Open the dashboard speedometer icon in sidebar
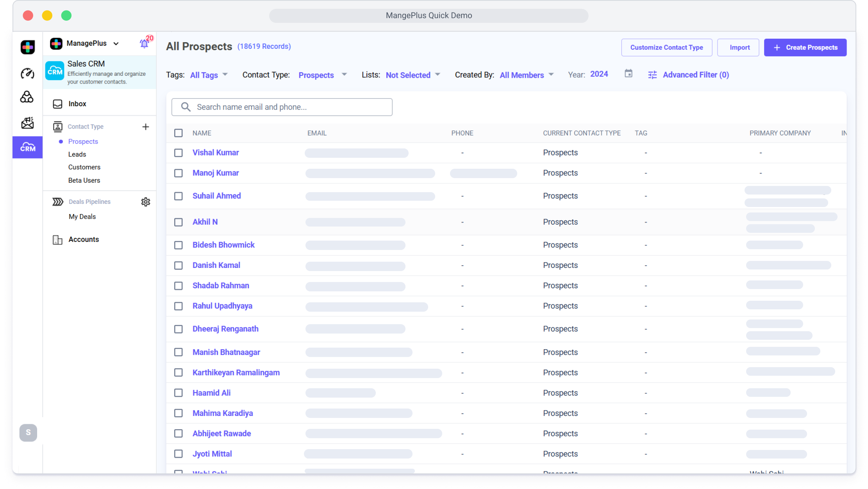Viewport: 868px width, 489px height. pyautogui.click(x=27, y=73)
